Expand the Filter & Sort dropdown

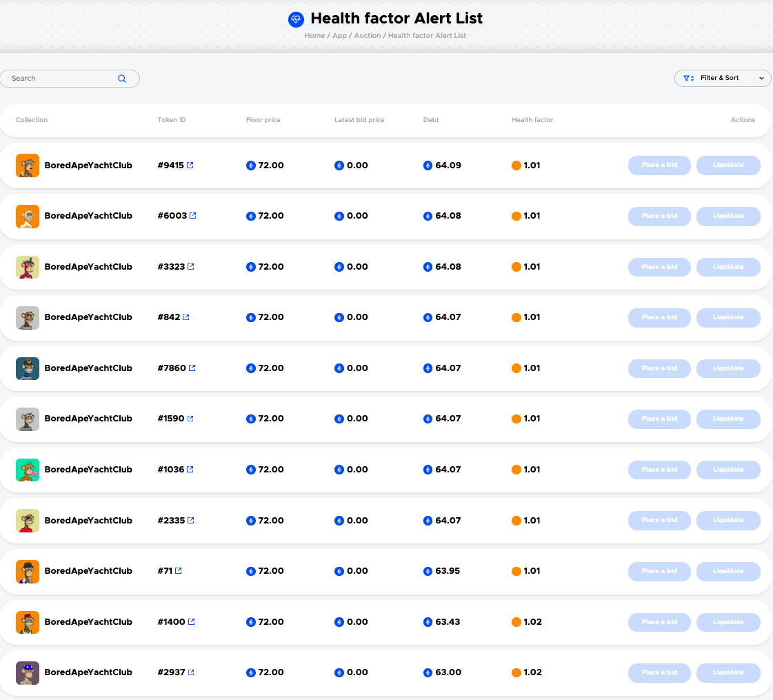coord(722,78)
